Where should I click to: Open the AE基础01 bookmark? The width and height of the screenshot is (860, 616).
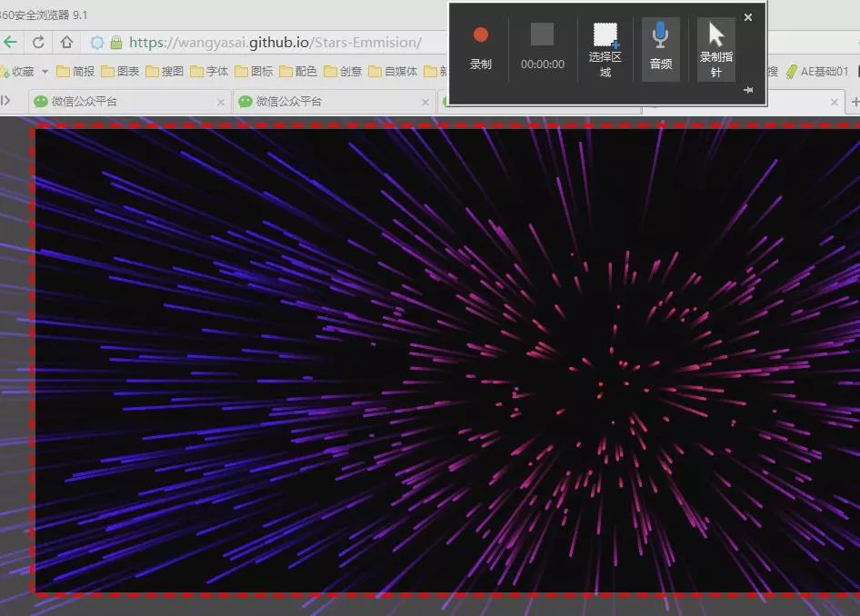817,72
